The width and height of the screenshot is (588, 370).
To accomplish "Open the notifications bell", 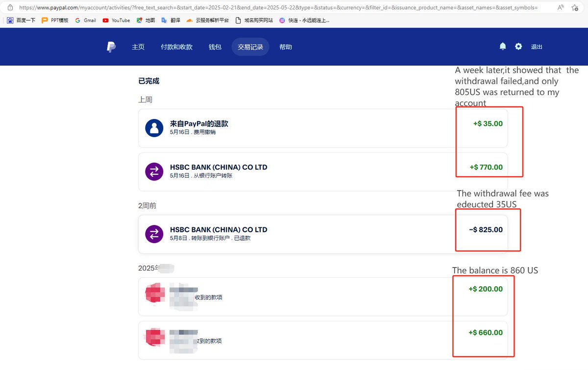I will point(503,46).
